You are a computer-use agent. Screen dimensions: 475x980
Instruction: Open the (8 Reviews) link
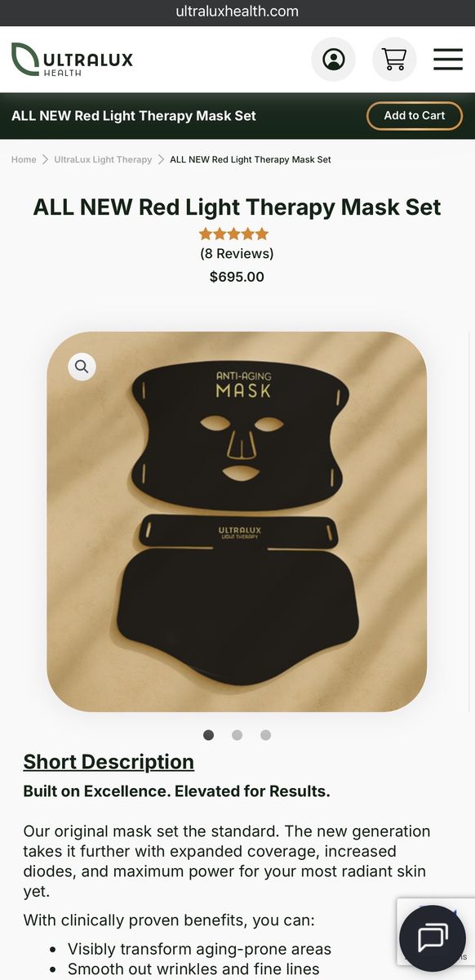237,254
